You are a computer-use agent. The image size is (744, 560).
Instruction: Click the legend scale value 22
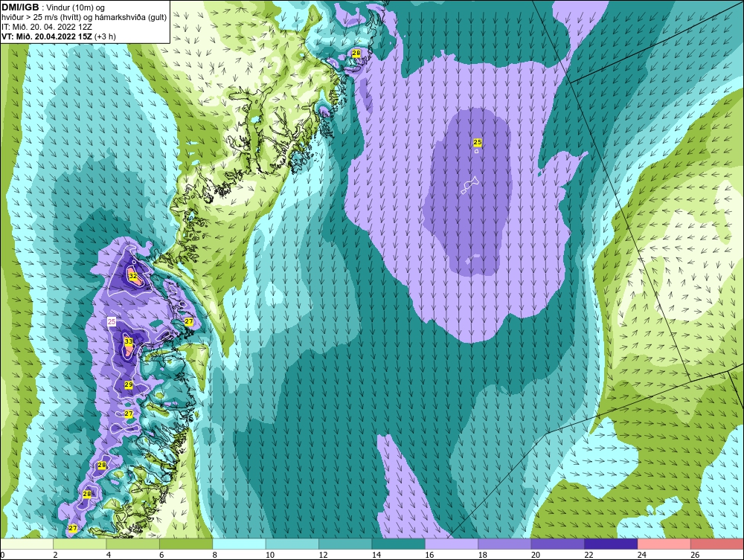[589, 555]
